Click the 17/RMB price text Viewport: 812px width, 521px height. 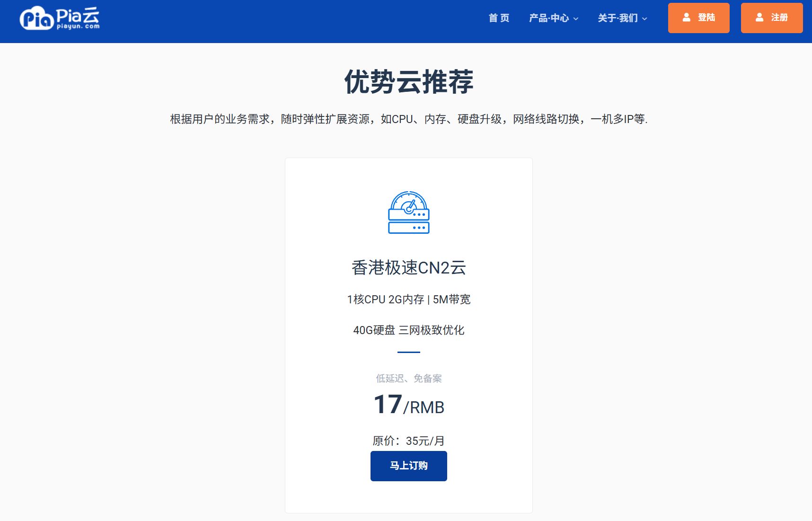(409, 405)
